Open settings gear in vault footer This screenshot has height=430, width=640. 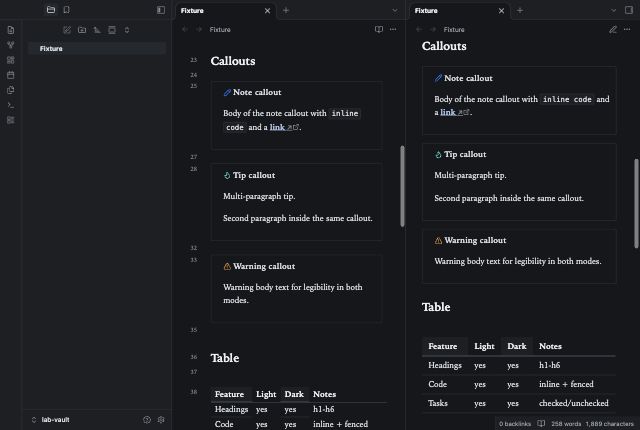point(161,420)
